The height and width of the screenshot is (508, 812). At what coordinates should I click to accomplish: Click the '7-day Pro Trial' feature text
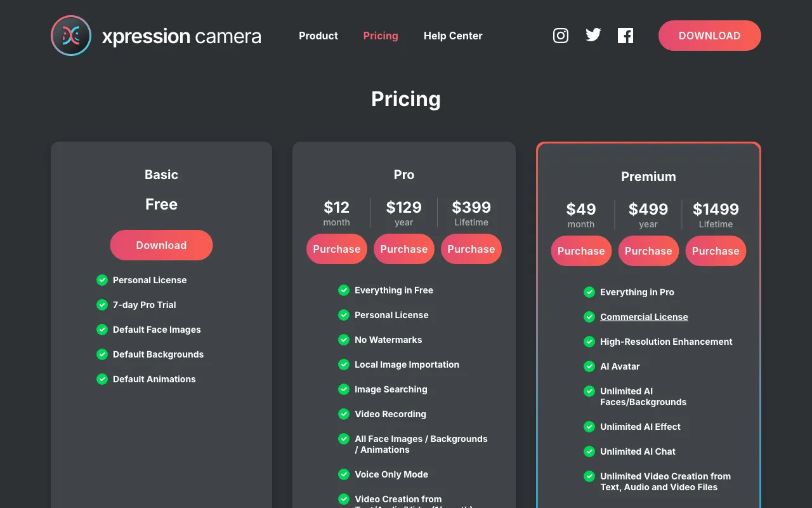[x=145, y=305]
